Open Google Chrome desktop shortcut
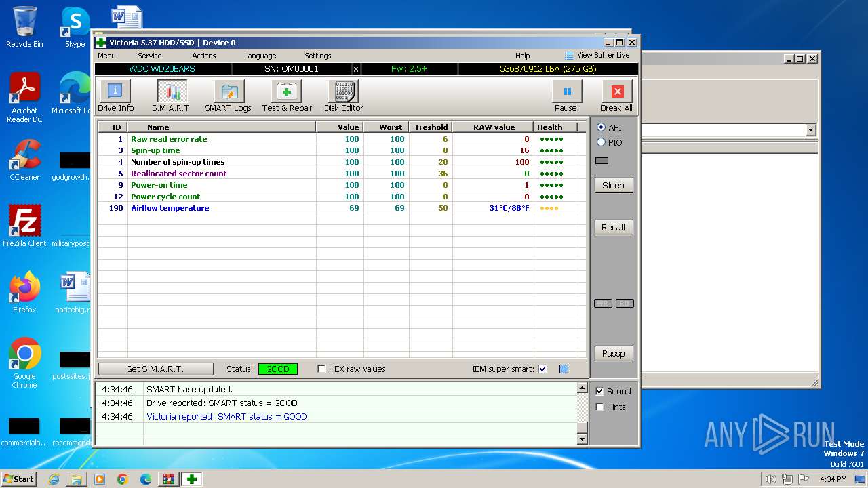The width and height of the screenshot is (868, 488). [x=24, y=363]
